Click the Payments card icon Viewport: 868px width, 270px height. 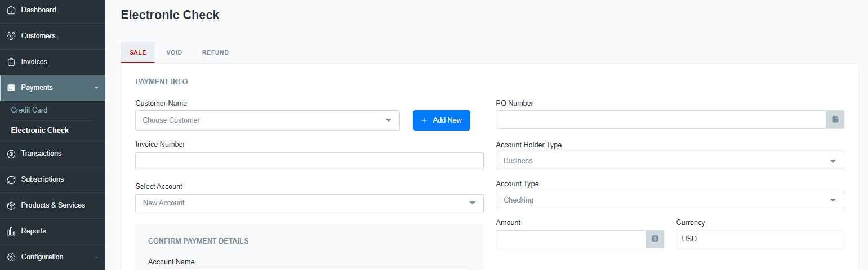tap(11, 88)
